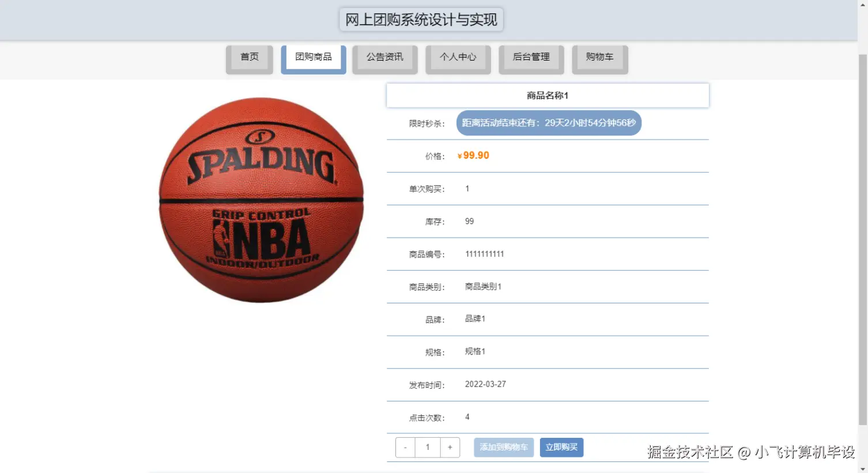Decrease quantity with the minus button
The width and height of the screenshot is (868, 473).
(x=405, y=448)
